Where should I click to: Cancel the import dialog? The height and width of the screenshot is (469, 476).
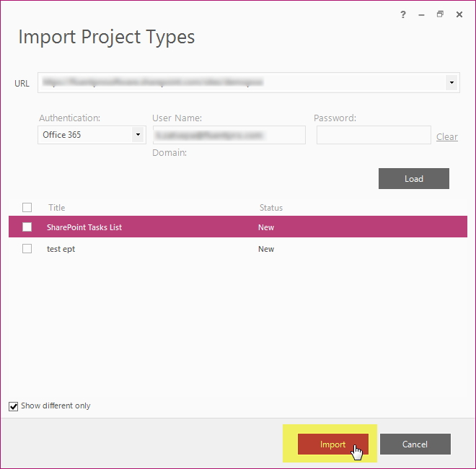(415, 444)
